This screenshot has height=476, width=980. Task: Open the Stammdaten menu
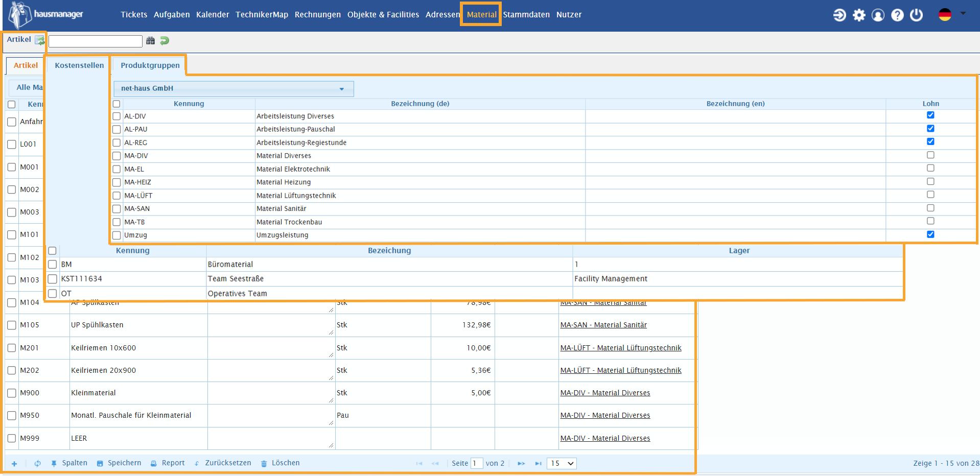(526, 15)
